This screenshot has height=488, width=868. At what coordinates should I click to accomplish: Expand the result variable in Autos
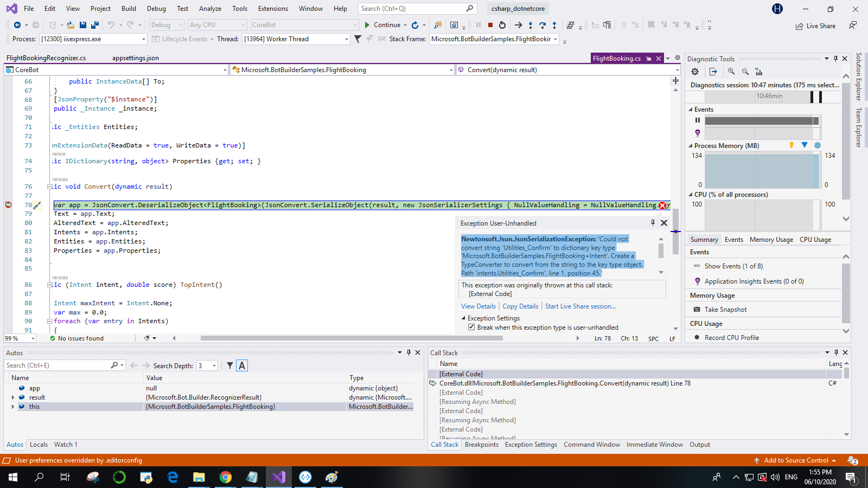click(13, 397)
